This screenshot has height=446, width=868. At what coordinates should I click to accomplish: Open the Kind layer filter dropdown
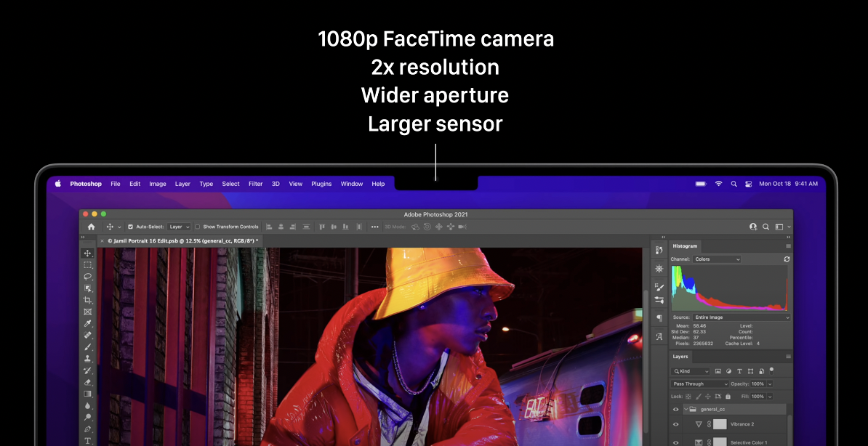click(691, 371)
